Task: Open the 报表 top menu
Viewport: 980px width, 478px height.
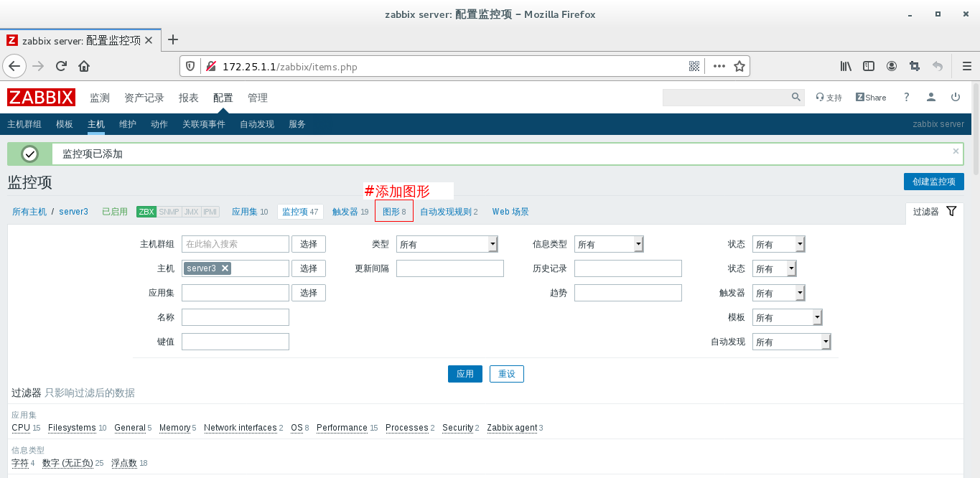Action: tap(189, 98)
